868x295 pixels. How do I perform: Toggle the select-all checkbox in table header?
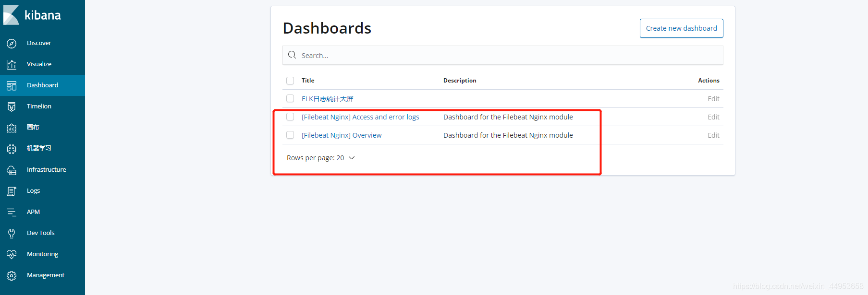coord(290,81)
